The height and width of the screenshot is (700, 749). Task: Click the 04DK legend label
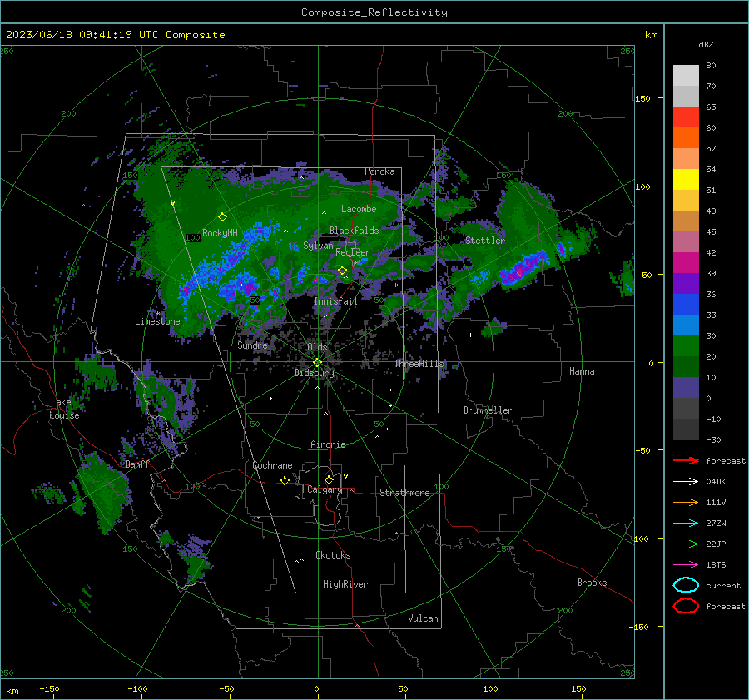(716, 482)
